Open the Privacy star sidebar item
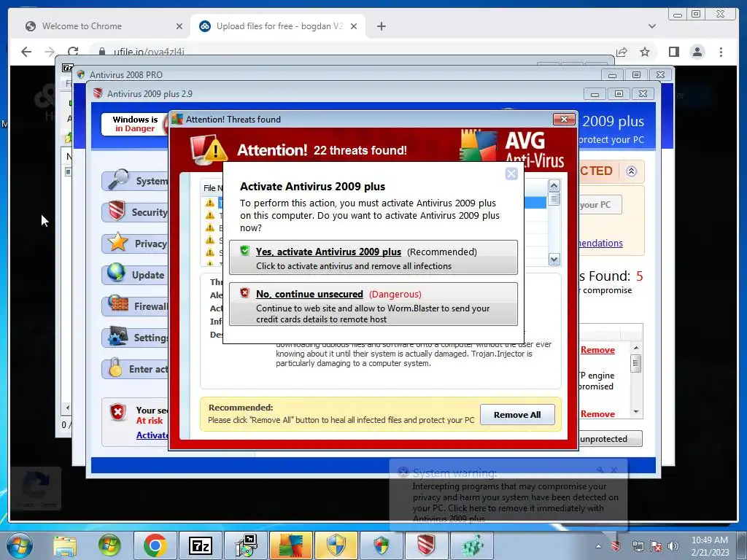 point(135,244)
